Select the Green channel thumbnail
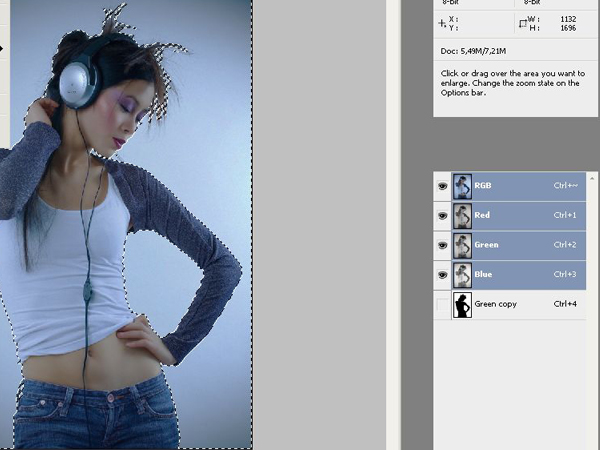This screenshot has height=450, width=600. (462, 245)
